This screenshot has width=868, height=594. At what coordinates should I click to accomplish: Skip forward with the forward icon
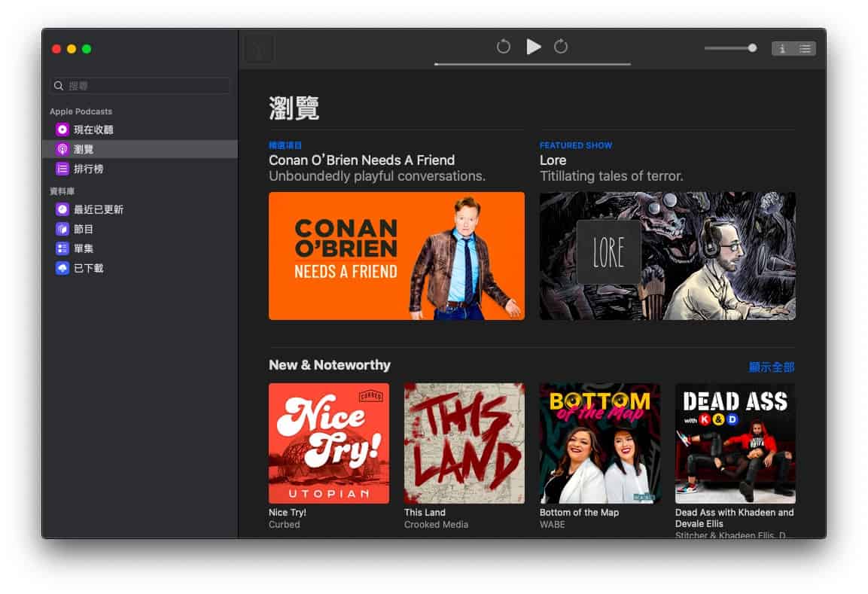(x=561, y=47)
